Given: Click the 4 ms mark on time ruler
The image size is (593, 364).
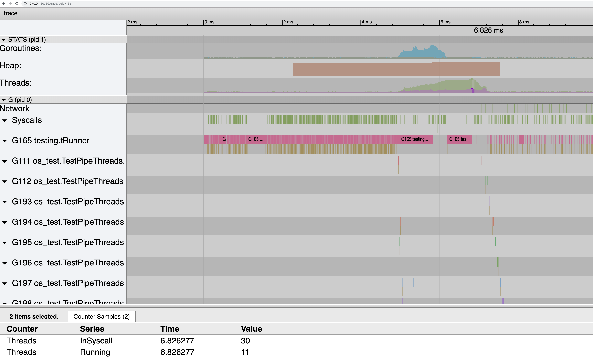Looking at the screenshot, I should (366, 22).
